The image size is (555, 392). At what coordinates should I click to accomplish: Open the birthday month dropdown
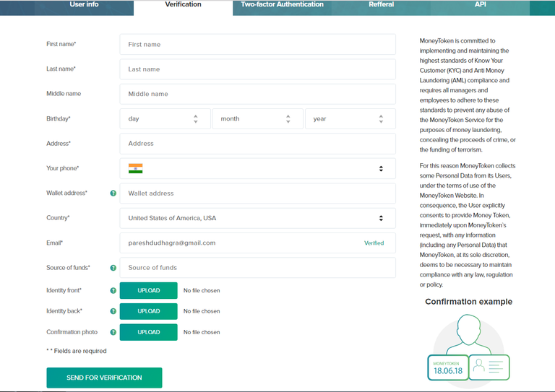[258, 119]
